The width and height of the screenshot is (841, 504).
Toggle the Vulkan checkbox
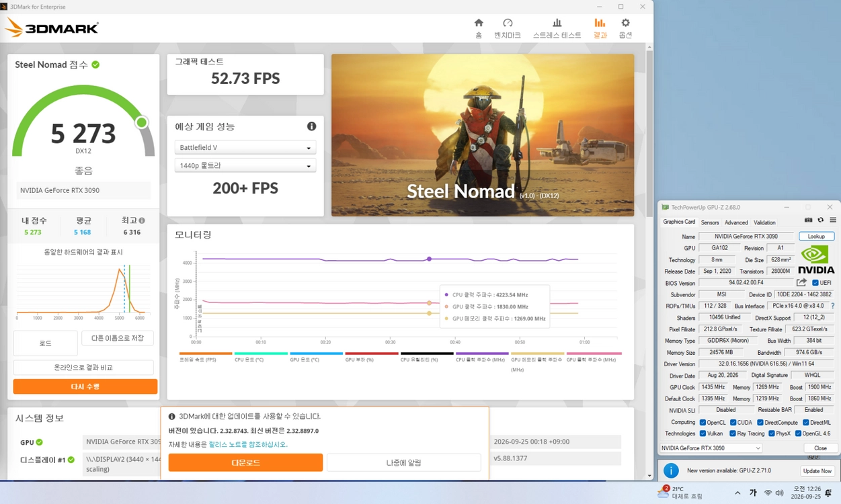point(703,433)
